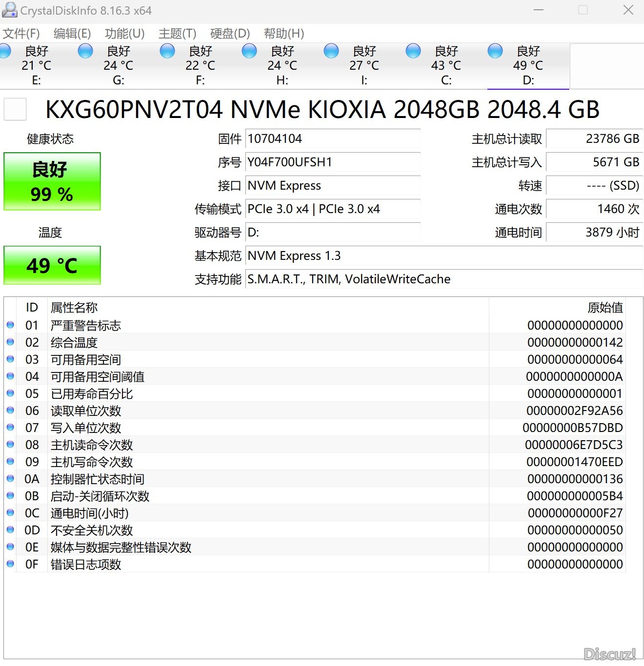Click the power on count value 1460 次
The height and width of the screenshot is (666, 644).
[x=594, y=209]
